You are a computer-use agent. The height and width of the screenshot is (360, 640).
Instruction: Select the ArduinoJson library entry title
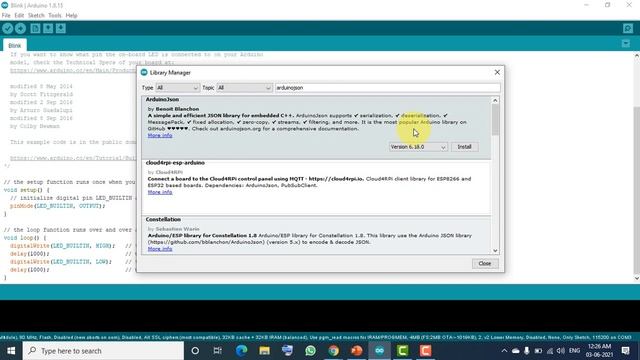162,100
